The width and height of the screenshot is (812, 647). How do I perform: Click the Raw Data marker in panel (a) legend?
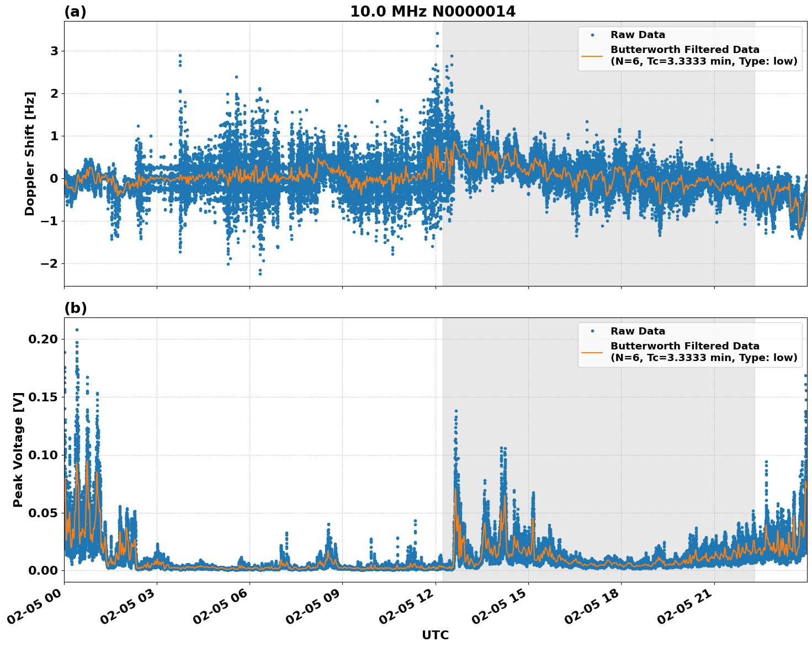(591, 34)
